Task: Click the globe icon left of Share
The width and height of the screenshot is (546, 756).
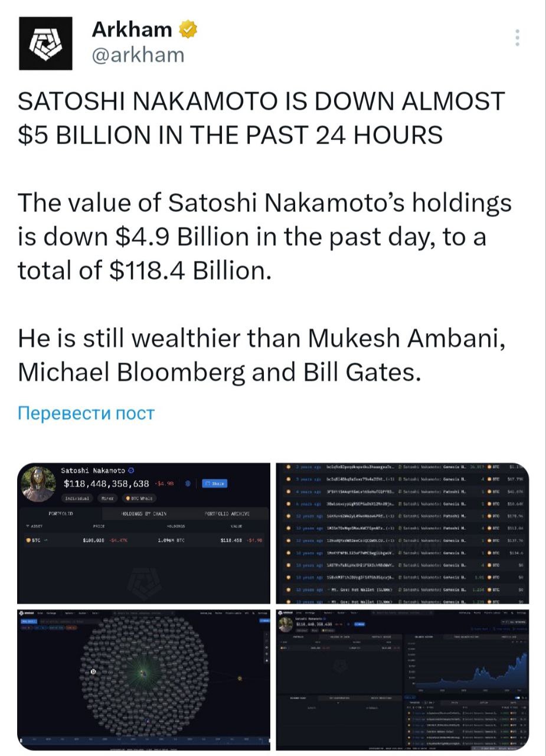Action: [188, 484]
